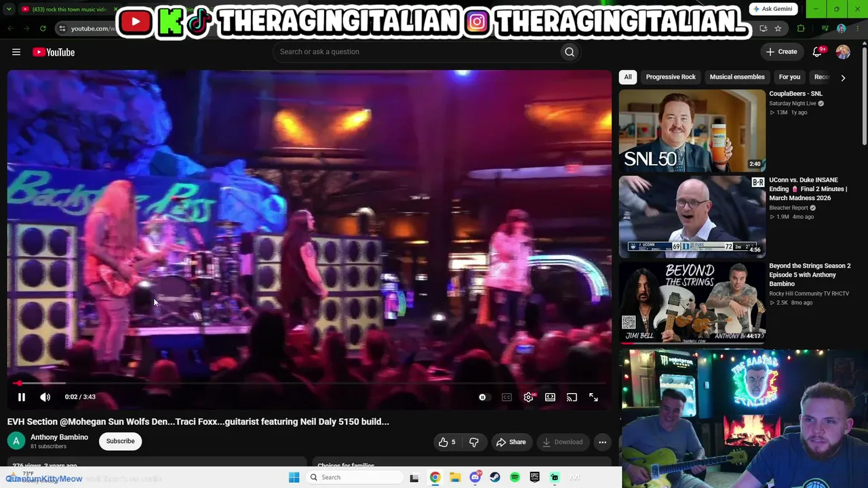Screen dimensions: 868x488
Task: Open File Explorer from taskbar
Action: 455,477
